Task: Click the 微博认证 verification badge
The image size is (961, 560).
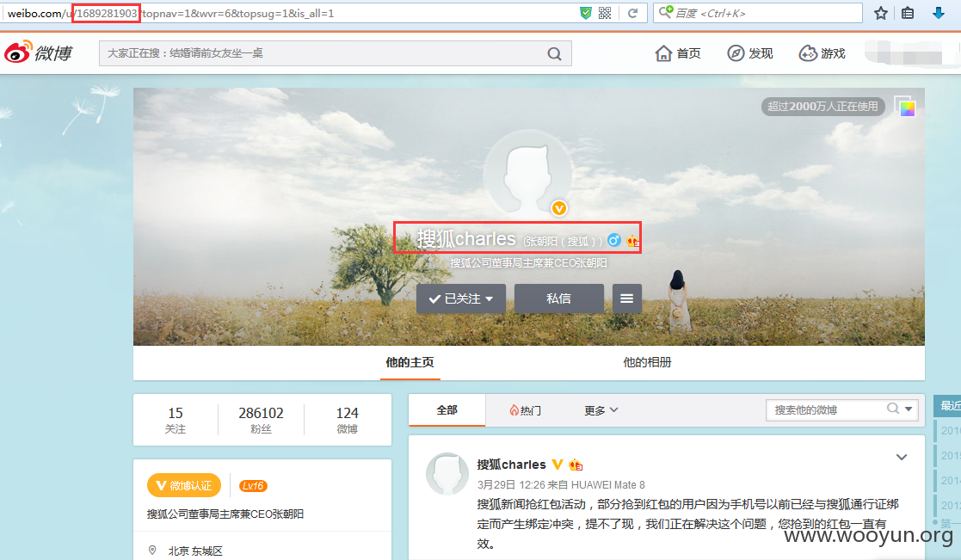Action: click(184, 485)
